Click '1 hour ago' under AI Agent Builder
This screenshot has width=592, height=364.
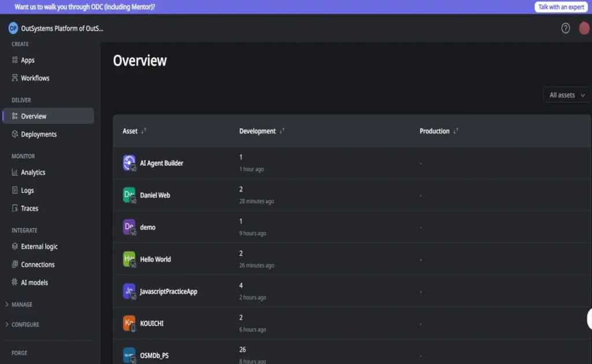click(251, 169)
